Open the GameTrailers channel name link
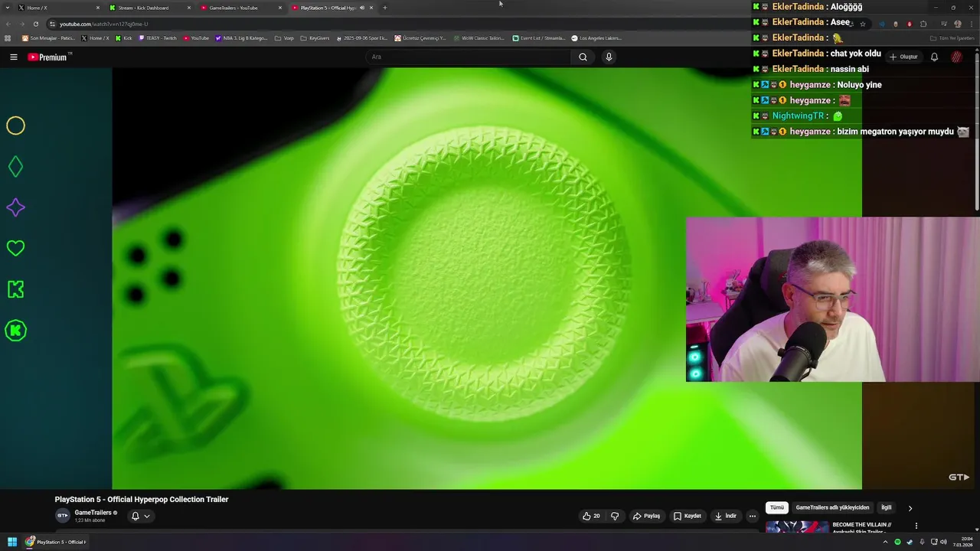980x551 pixels. click(93, 513)
